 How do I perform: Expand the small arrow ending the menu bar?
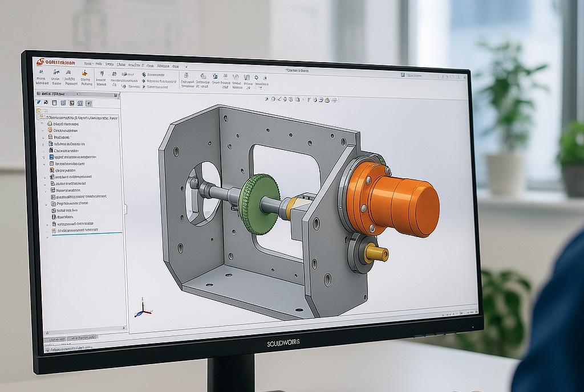click(186, 67)
